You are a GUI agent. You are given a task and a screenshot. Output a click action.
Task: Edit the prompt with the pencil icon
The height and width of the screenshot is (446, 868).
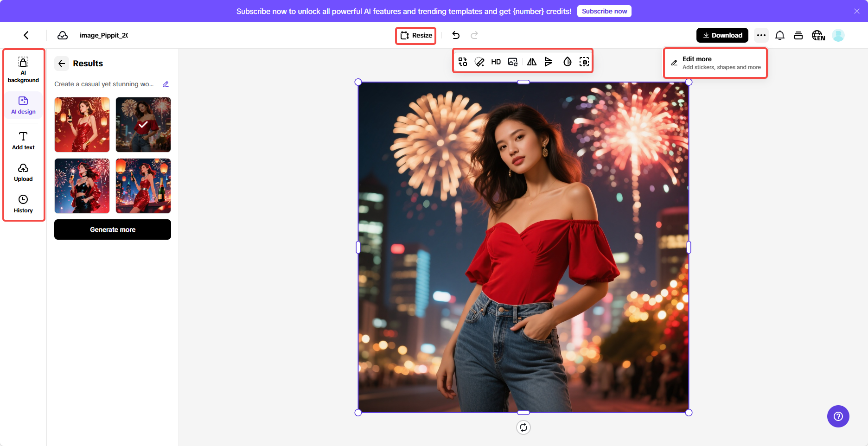(166, 84)
